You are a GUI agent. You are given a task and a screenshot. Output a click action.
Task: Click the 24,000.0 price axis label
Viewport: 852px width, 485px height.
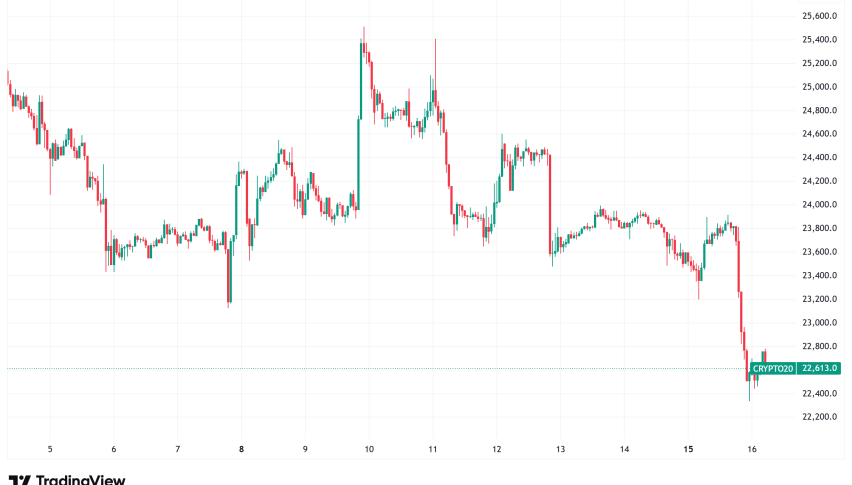(x=818, y=205)
